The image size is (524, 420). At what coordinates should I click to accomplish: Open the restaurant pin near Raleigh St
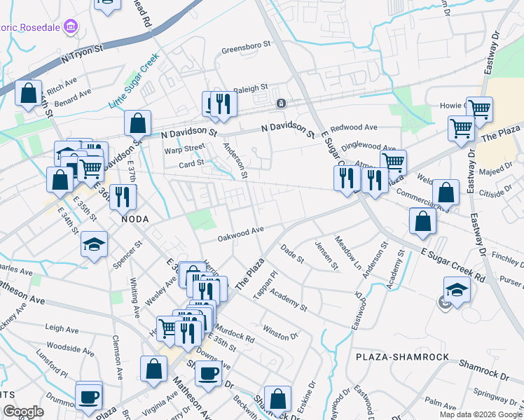[224, 107]
